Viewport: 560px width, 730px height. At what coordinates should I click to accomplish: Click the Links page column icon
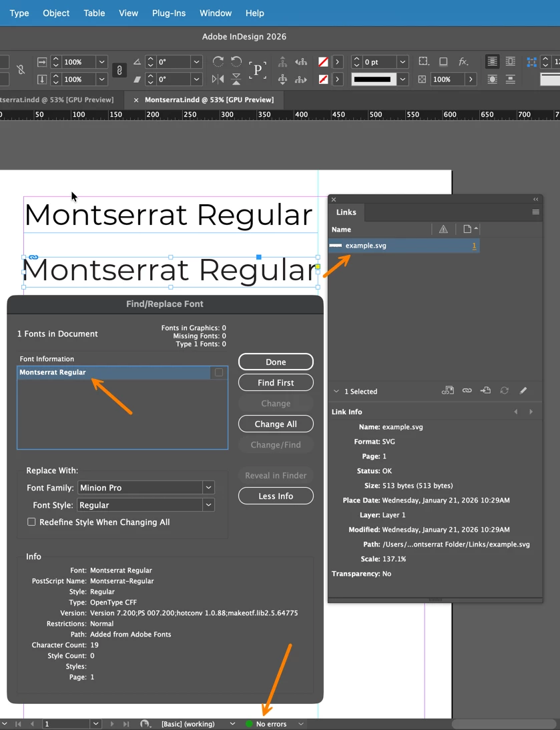(x=467, y=229)
